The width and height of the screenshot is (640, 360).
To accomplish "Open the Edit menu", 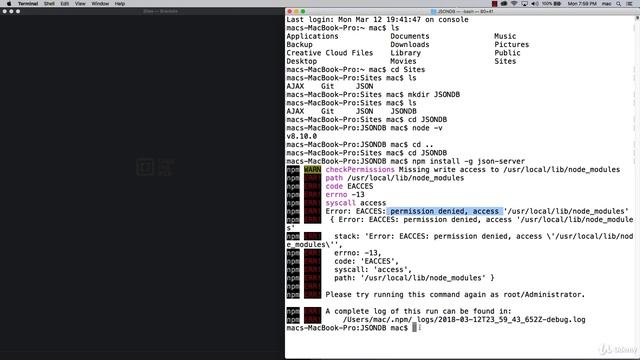I will 64,4.
